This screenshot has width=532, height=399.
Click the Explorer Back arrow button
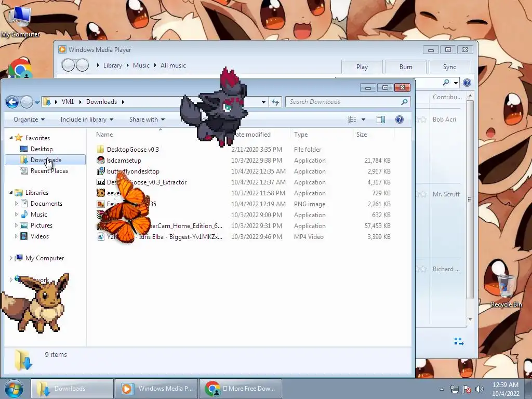(12, 102)
